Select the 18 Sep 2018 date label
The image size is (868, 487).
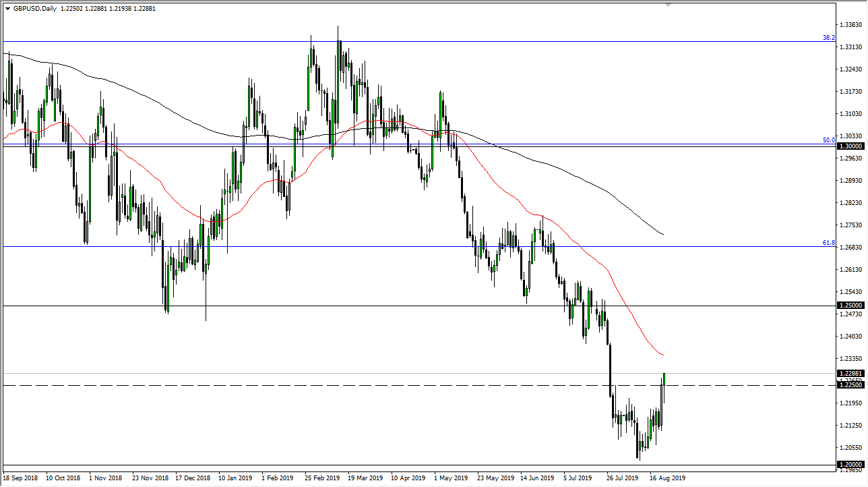[x=22, y=477]
